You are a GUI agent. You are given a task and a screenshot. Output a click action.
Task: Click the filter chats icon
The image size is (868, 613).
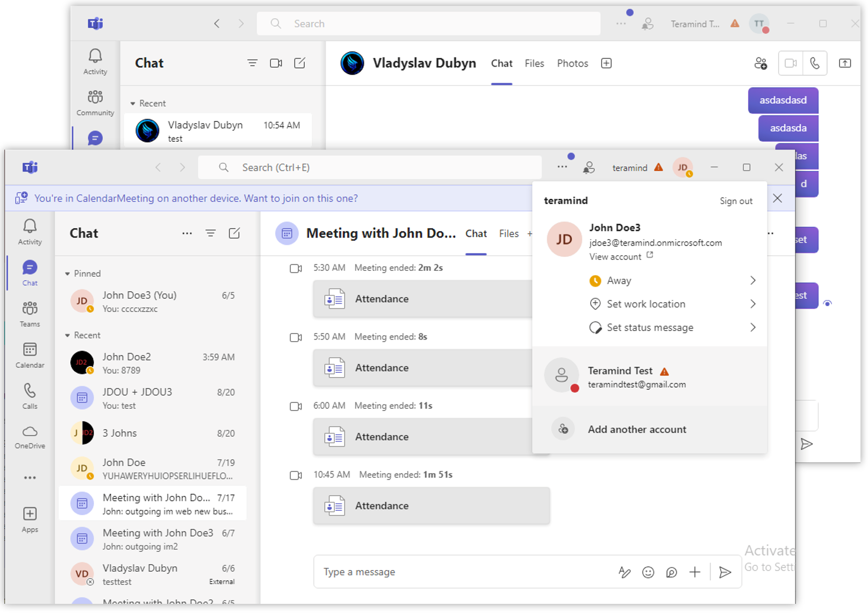[211, 233]
